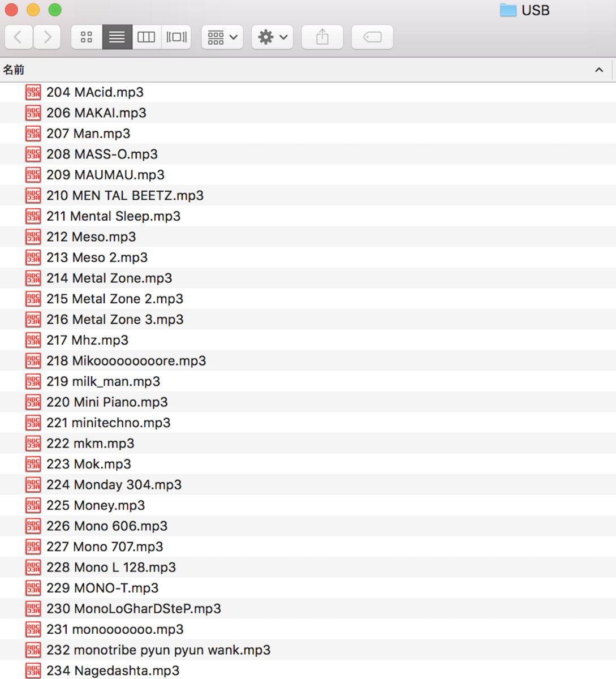Switch to column view mode

(147, 37)
